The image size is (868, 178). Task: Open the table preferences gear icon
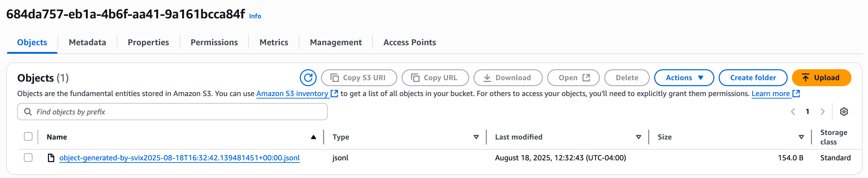point(844,112)
